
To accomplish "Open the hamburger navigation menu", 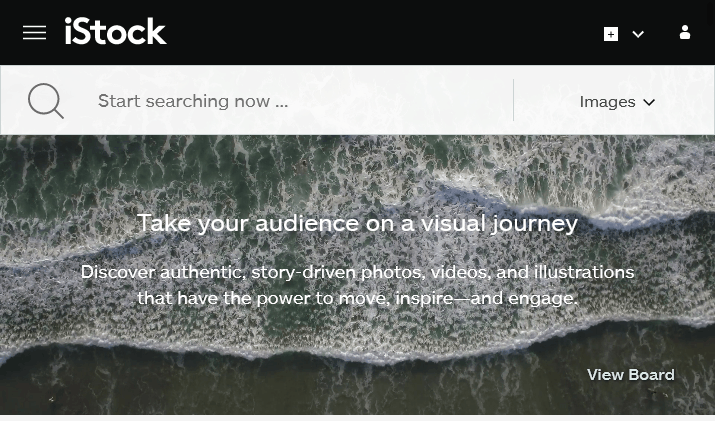I will [35, 32].
